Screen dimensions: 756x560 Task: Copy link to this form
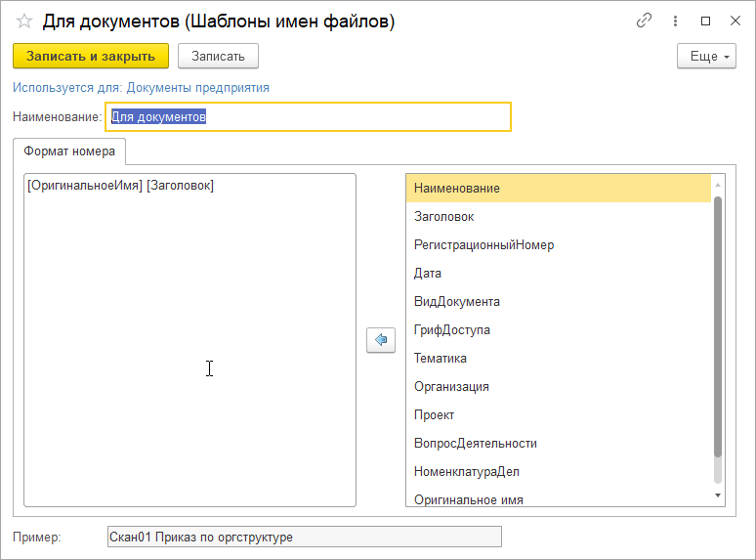point(644,21)
